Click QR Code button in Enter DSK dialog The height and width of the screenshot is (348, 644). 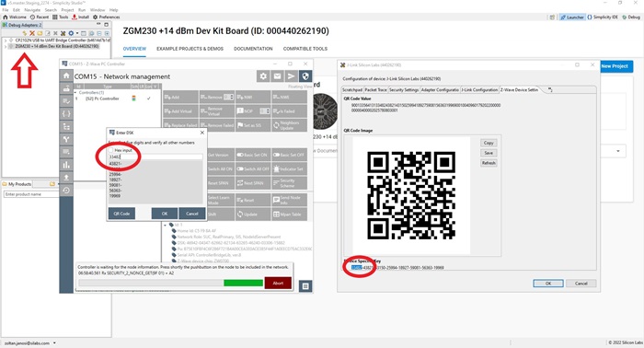pos(121,214)
